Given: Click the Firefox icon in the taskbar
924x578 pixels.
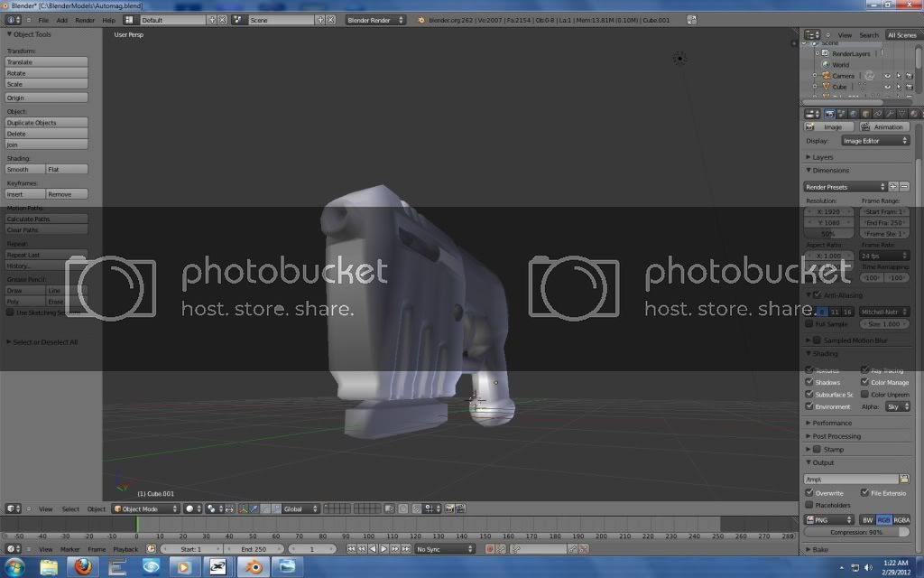Looking at the screenshot, I should click(x=82, y=566).
